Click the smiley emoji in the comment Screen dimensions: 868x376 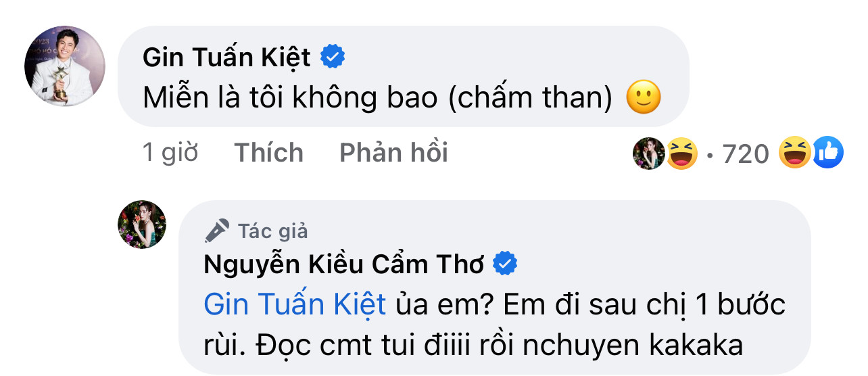(643, 99)
